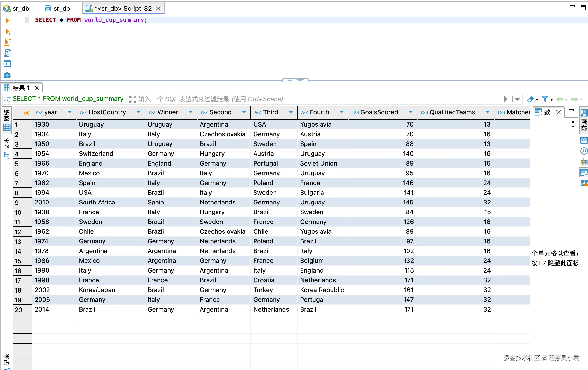The height and width of the screenshot is (370, 588).
Task: Toggle the record-mode icon in grid corner
Action: tap(27, 112)
